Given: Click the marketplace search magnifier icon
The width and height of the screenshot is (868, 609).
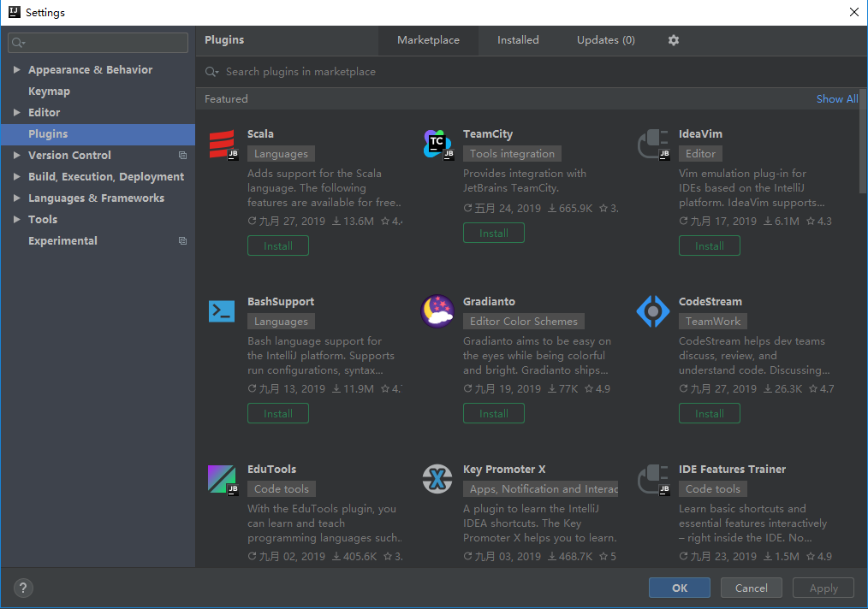Looking at the screenshot, I should pyautogui.click(x=211, y=72).
